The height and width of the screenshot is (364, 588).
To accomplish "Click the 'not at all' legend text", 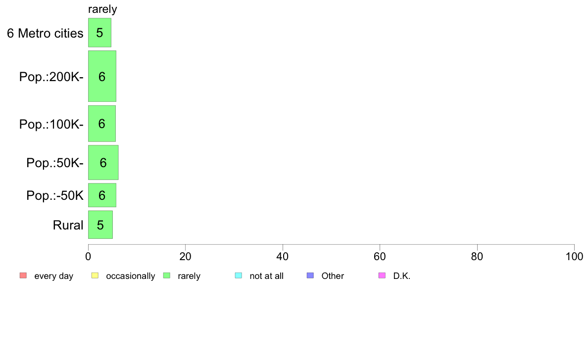I will click(266, 276).
